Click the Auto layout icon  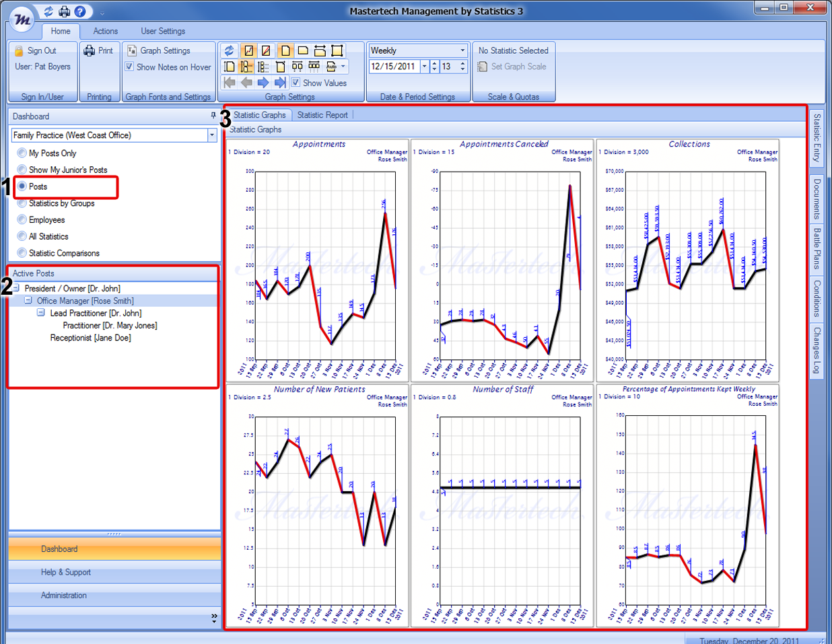coord(331,67)
